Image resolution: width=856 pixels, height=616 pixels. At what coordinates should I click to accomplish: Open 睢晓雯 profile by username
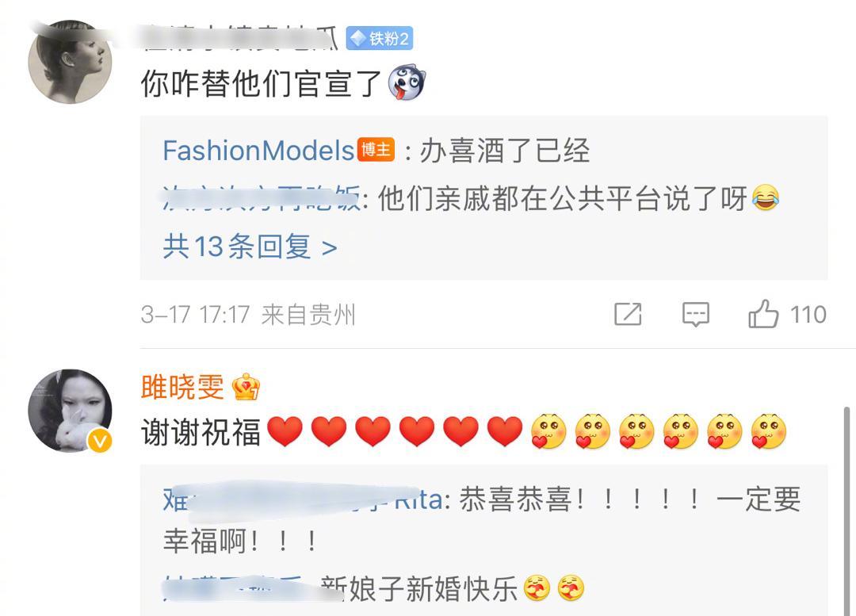click(182, 387)
